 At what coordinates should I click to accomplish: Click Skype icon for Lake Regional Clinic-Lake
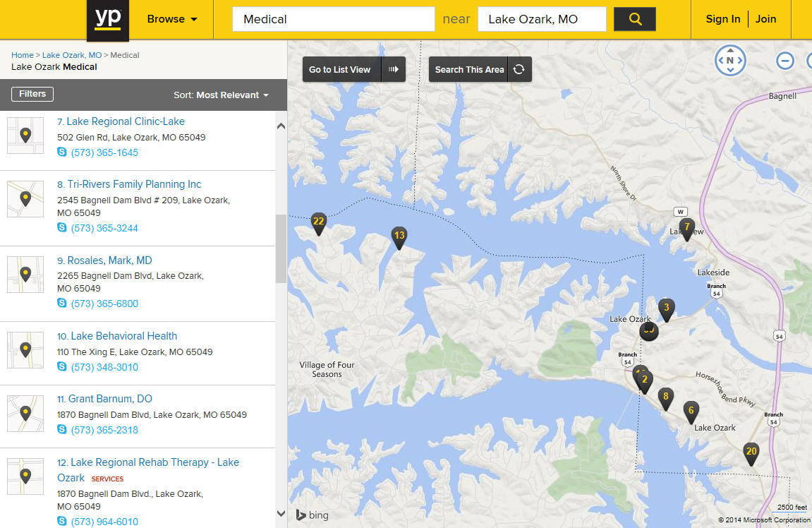click(x=61, y=152)
